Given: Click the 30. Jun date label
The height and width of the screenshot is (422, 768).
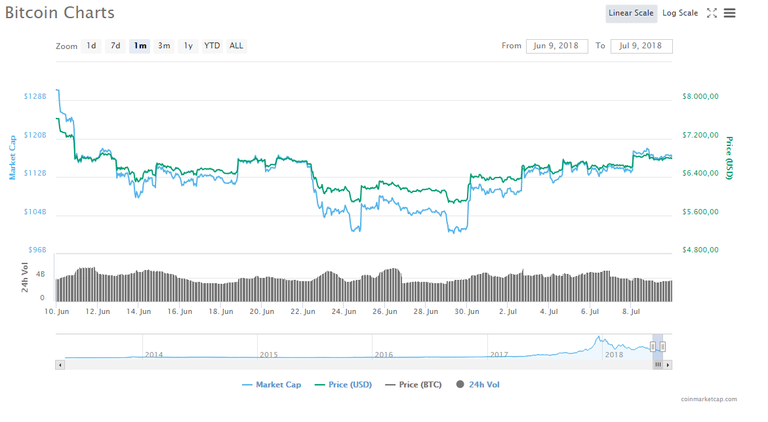Looking at the screenshot, I should pyautogui.click(x=467, y=311).
